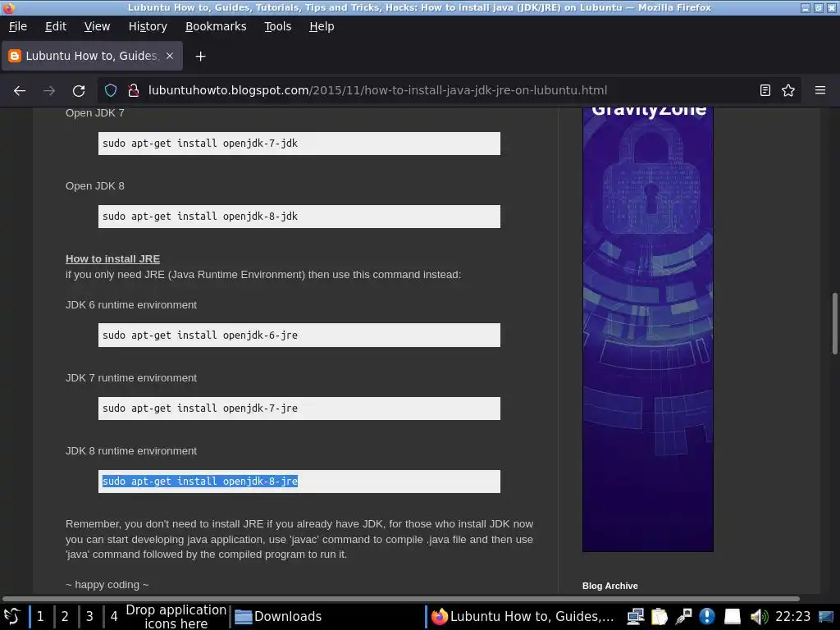This screenshot has height=630, width=840.
Task: Open the History menu
Action: click(148, 26)
